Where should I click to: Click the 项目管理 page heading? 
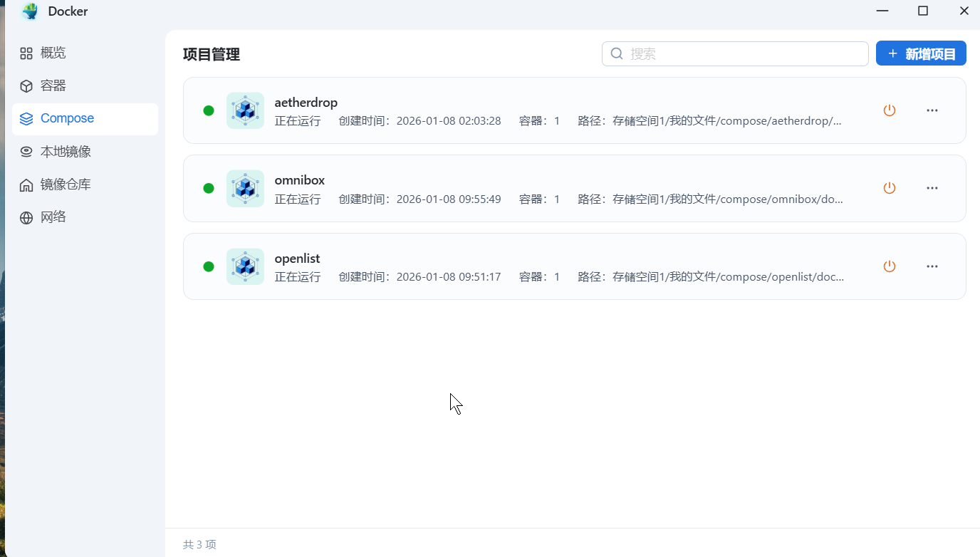click(212, 54)
